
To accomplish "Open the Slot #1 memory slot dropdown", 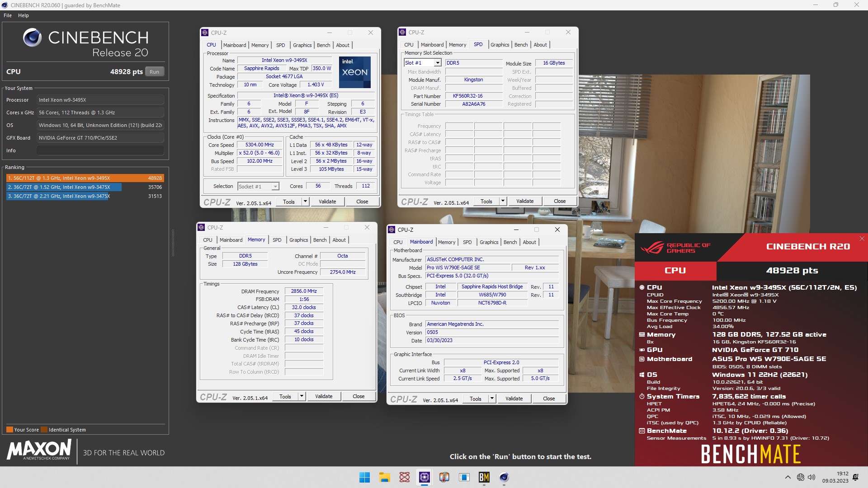I will (437, 63).
